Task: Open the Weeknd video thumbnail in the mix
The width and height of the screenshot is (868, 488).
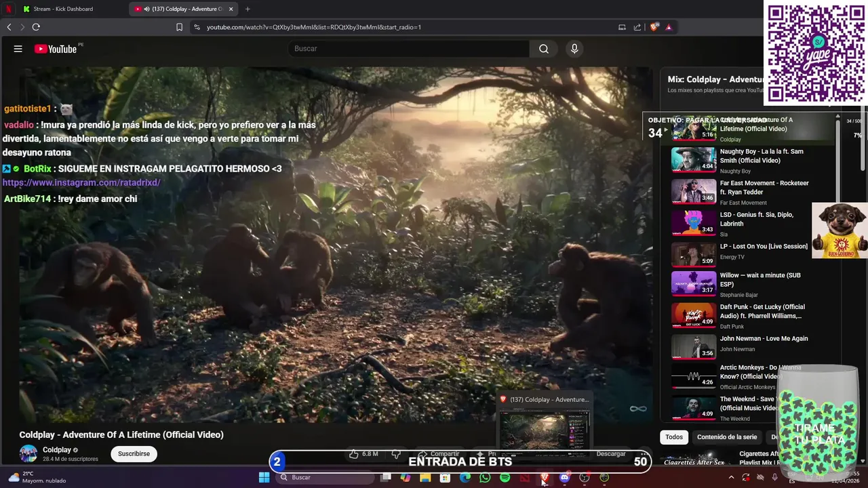Action: tap(694, 407)
